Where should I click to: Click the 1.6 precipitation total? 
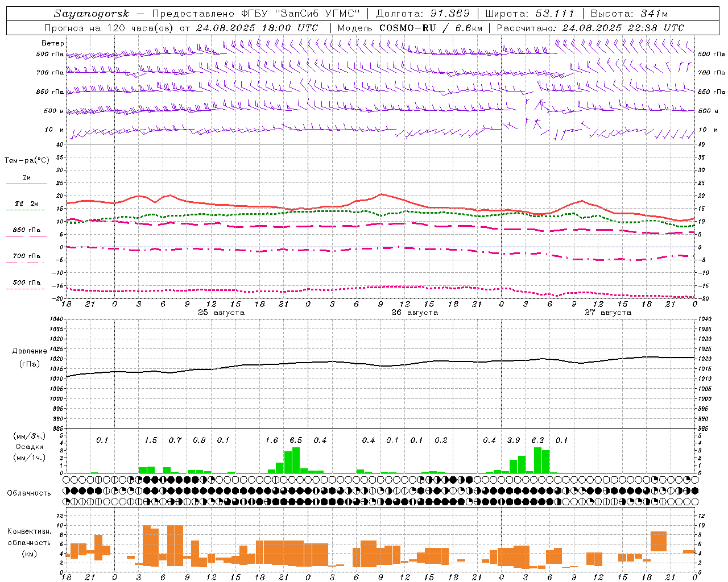coord(272,440)
